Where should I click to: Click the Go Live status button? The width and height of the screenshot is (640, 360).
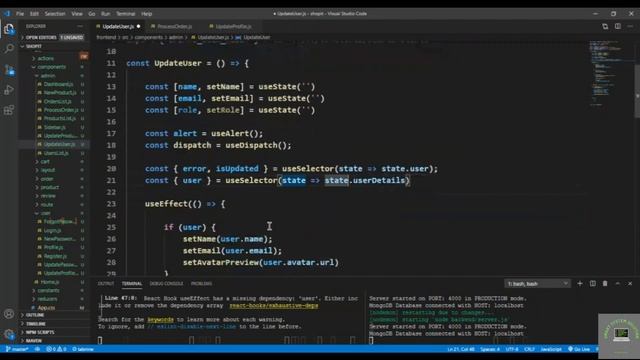[x=579, y=349]
